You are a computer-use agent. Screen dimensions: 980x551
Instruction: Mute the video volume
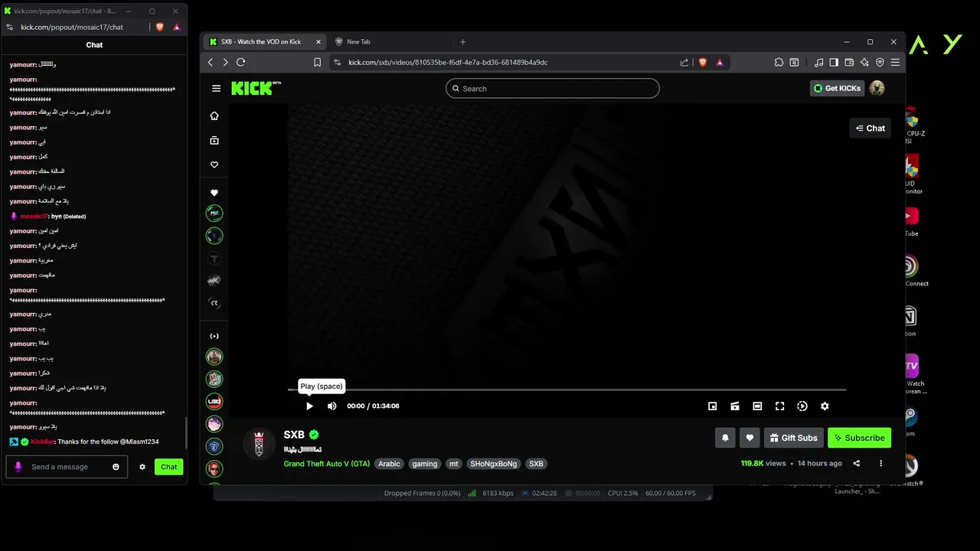(x=332, y=406)
